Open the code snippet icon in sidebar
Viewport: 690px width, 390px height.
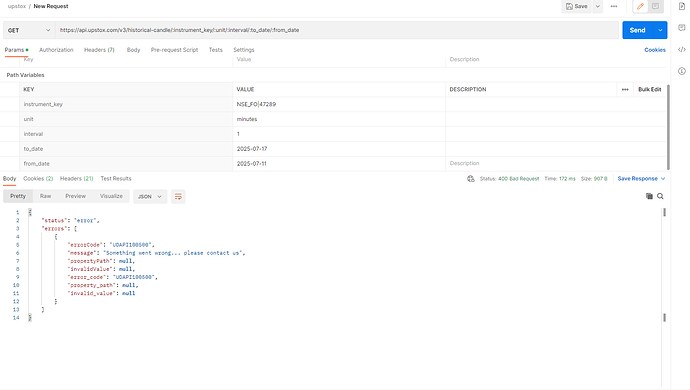click(x=682, y=49)
